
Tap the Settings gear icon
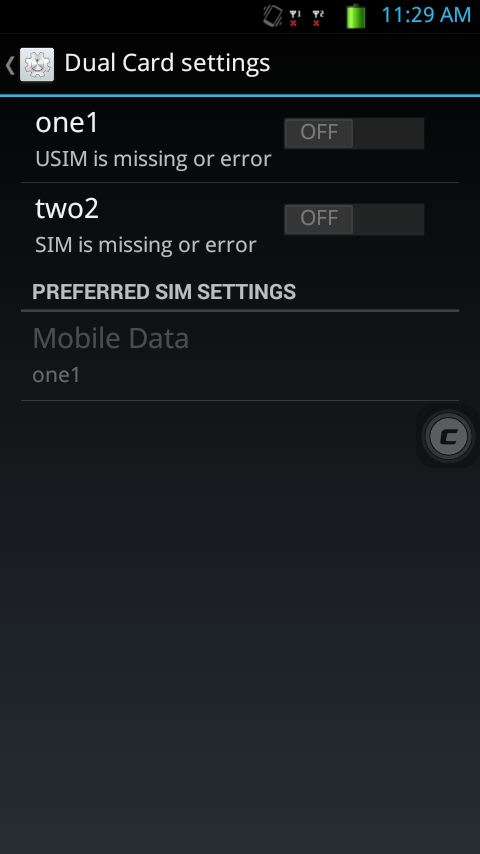[37, 64]
